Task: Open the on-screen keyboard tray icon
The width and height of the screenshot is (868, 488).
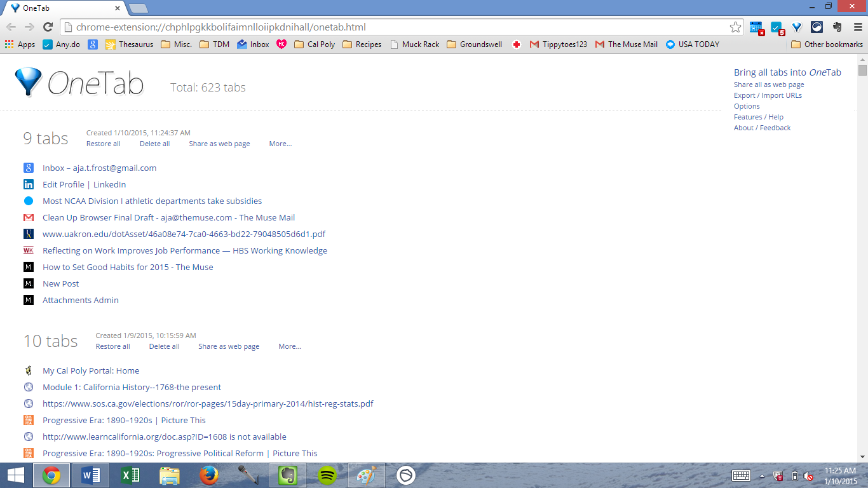Action: point(742,475)
